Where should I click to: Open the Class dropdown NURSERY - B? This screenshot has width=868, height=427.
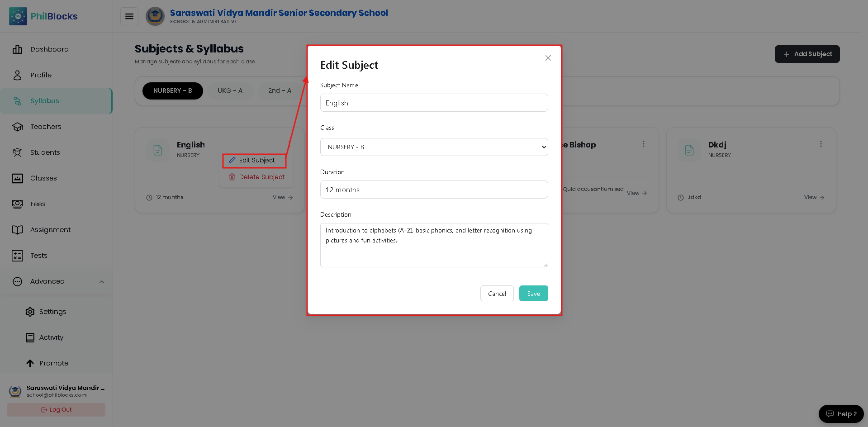coord(434,147)
